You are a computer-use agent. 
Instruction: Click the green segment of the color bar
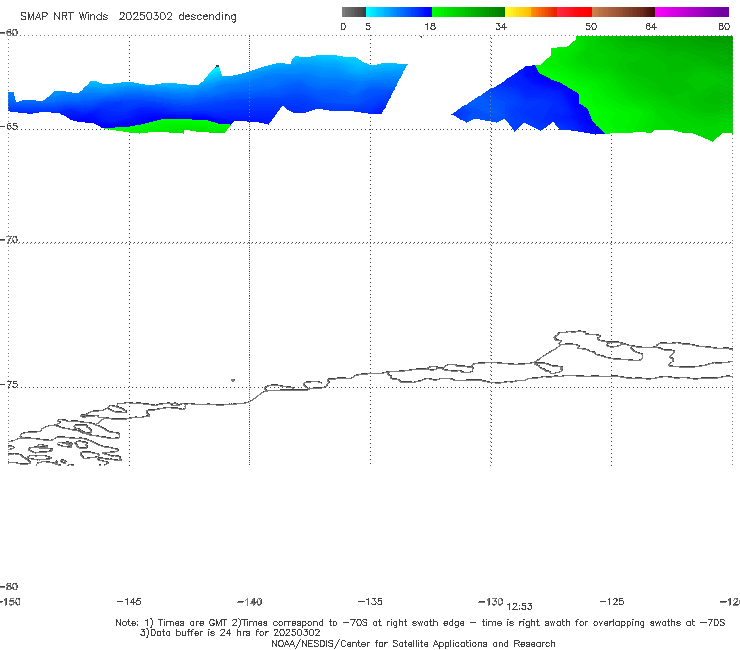pos(468,12)
